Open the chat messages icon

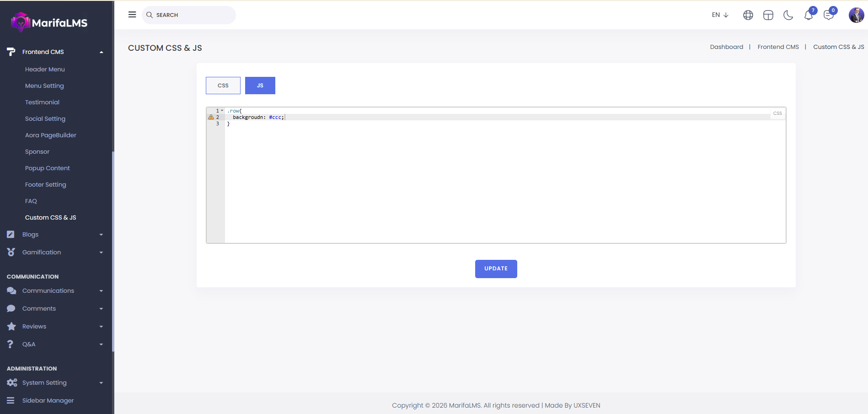[828, 15]
